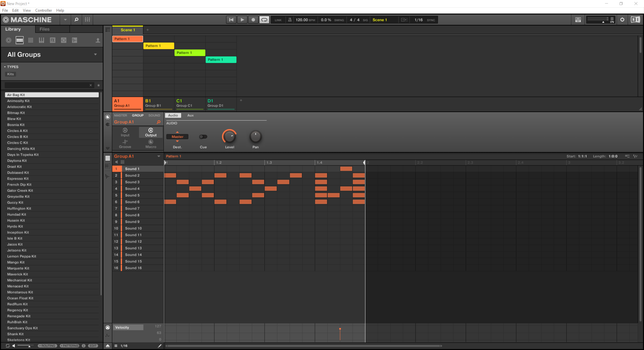Start playback with the Play button
The height and width of the screenshot is (350, 644).
(242, 20)
